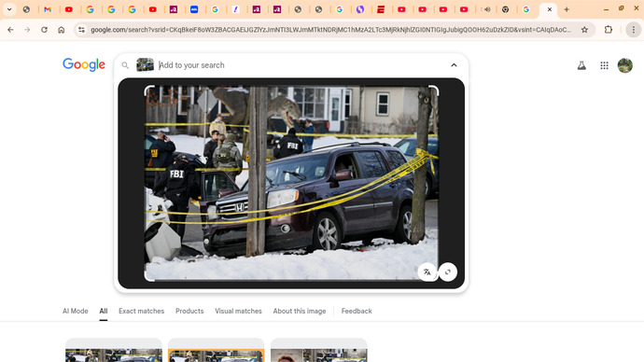Open the Visual matches tab
644x362 pixels.
pos(238,311)
